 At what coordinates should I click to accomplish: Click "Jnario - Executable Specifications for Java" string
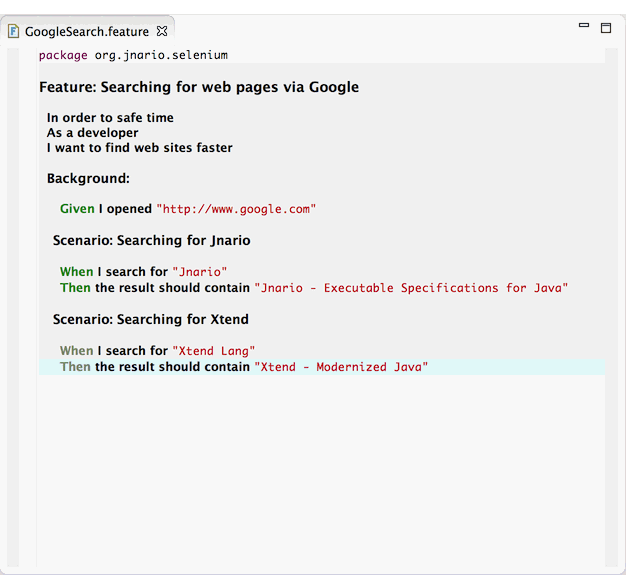click(x=411, y=288)
